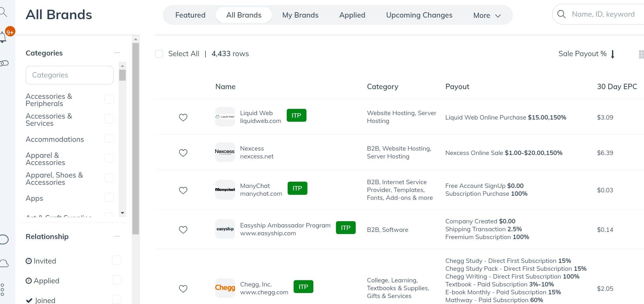Check the Select All checkbox
644x304 pixels.
159,54
